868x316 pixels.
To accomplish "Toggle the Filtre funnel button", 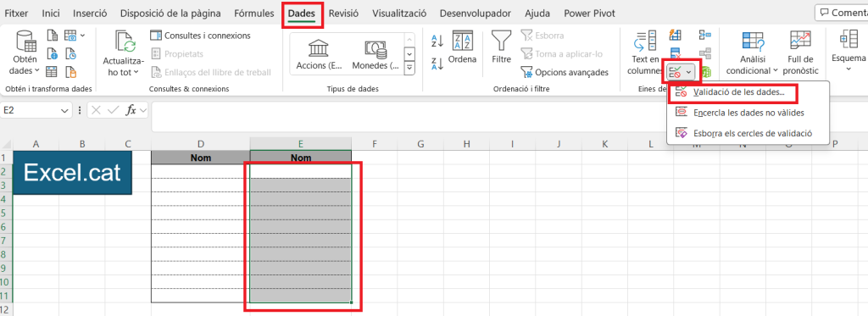I will pos(502,47).
